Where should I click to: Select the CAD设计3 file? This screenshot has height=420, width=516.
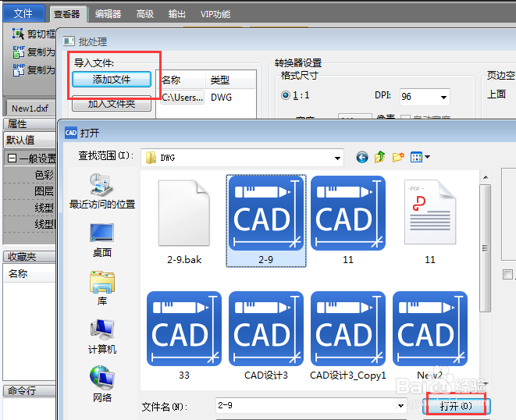click(x=266, y=336)
